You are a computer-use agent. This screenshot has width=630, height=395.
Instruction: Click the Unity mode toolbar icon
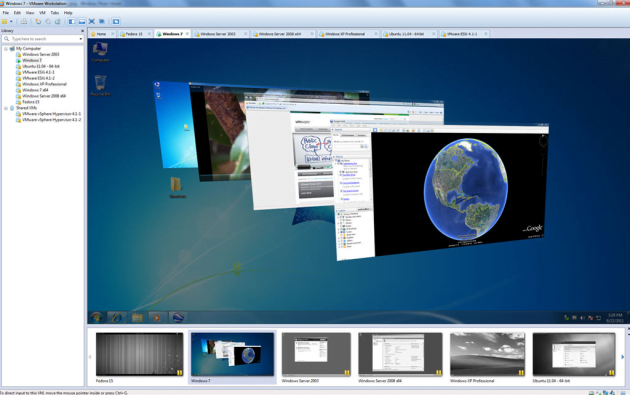(102, 21)
